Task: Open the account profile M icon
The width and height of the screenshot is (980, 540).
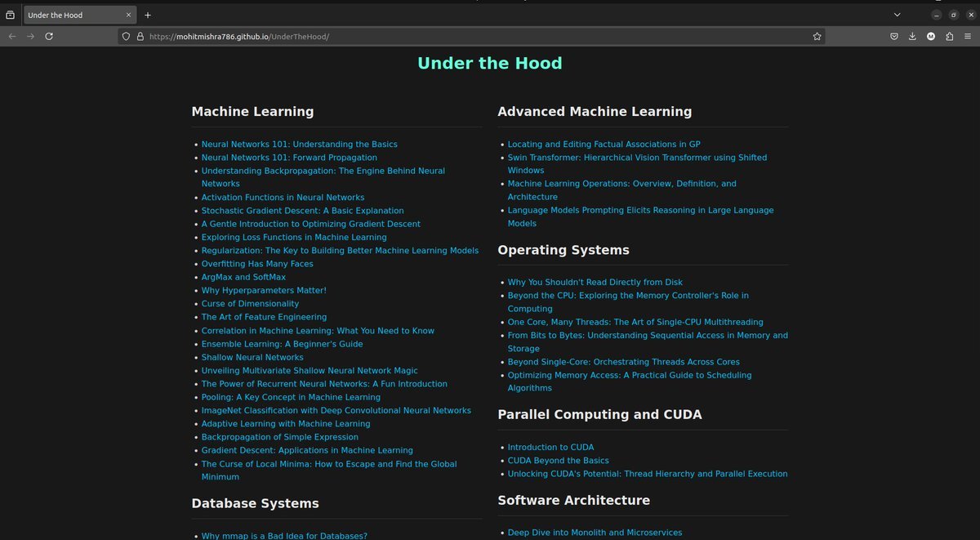Action: click(x=931, y=36)
